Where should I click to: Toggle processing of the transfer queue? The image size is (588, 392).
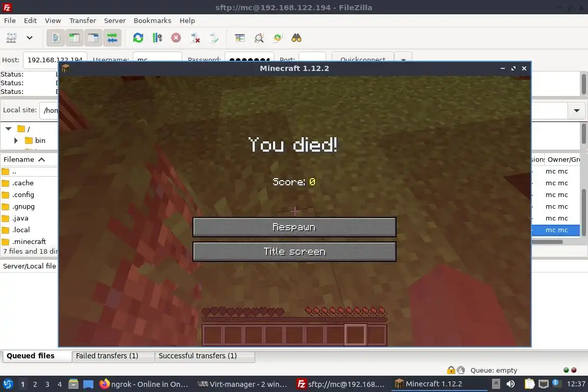pos(157,38)
